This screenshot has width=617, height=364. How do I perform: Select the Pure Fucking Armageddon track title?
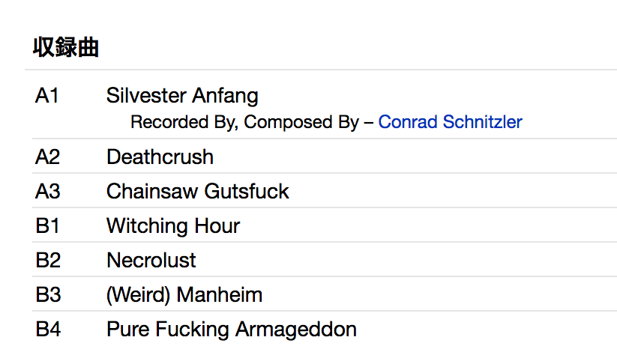click(232, 329)
